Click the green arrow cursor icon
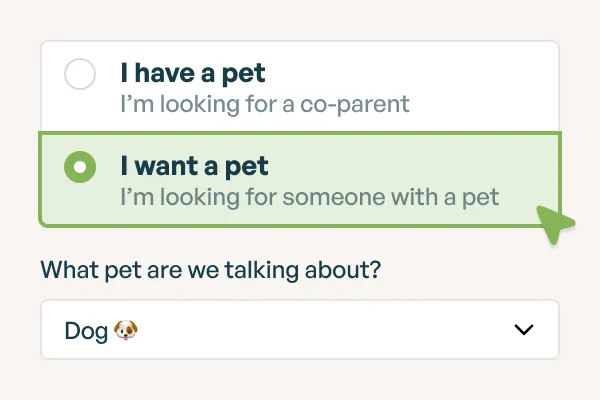This screenshot has height=400, width=600. (554, 225)
